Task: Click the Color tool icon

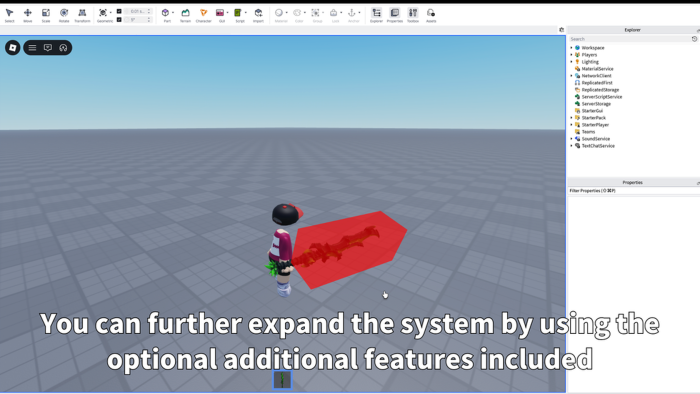Action: (297, 13)
